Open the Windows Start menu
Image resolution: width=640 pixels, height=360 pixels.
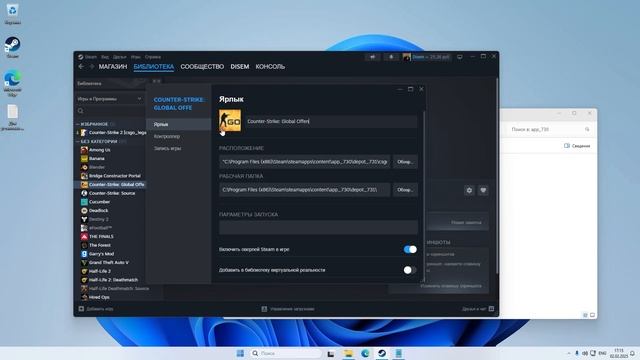[240, 353]
